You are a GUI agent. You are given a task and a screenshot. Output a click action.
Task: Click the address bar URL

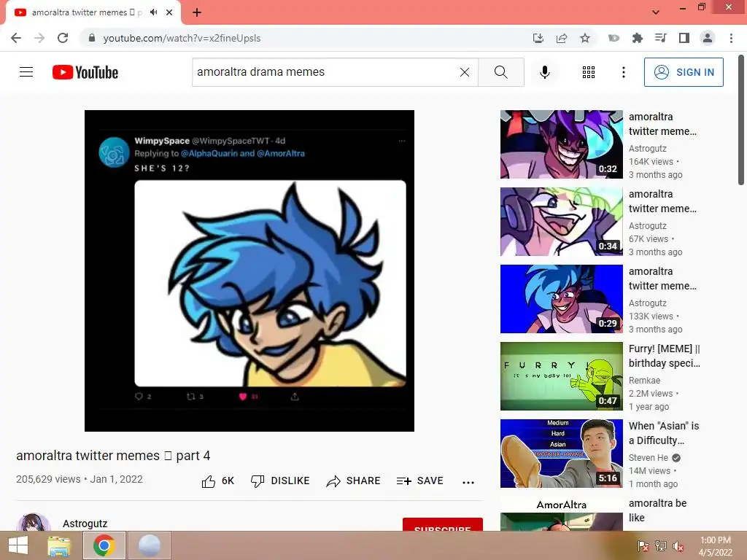[182, 38]
